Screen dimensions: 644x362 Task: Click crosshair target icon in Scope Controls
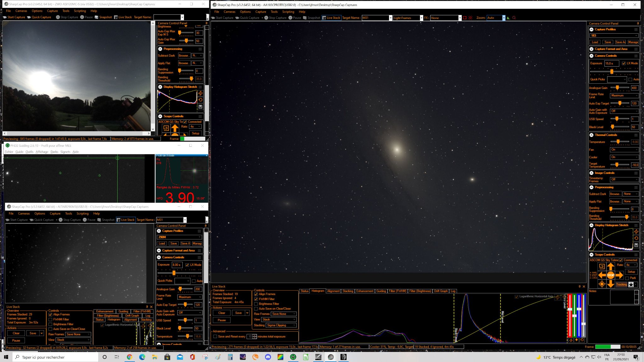(602, 284)
